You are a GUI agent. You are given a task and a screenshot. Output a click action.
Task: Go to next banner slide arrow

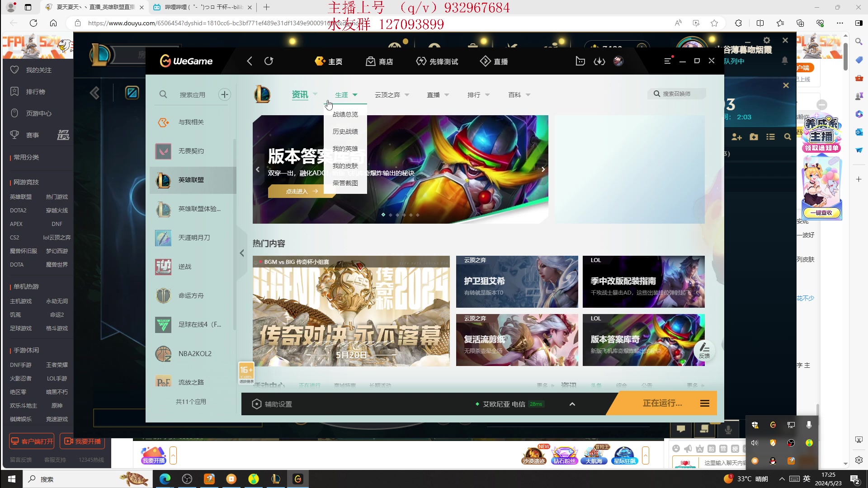[543, 169]
